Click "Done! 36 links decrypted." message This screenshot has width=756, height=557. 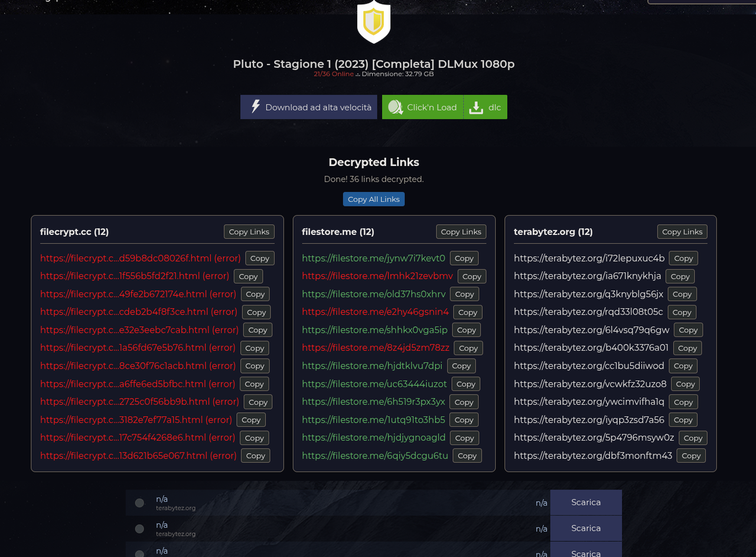click(x=374, y=179)
